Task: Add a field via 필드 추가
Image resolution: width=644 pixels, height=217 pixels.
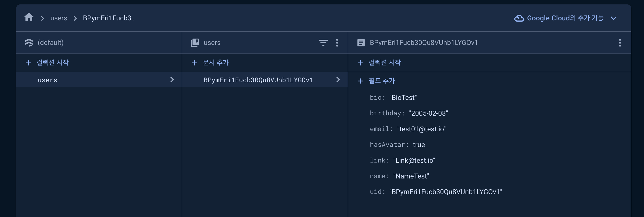Action: 376,81
